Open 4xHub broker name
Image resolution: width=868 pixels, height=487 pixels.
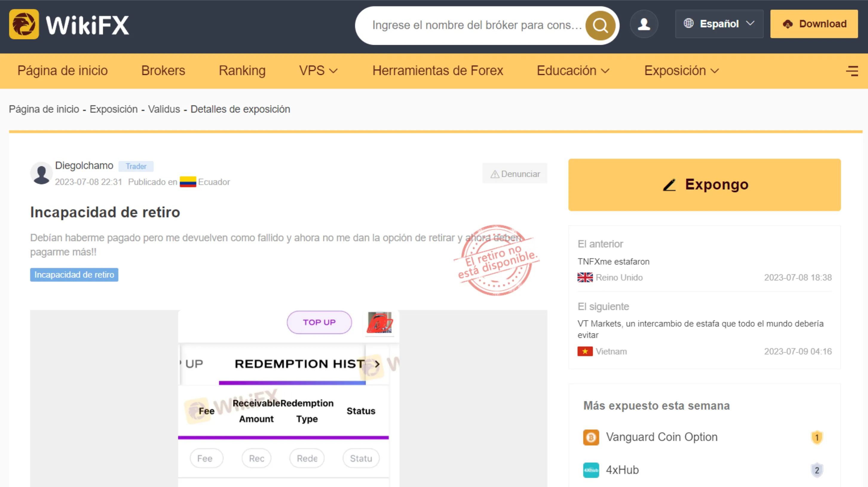point(622,470)
